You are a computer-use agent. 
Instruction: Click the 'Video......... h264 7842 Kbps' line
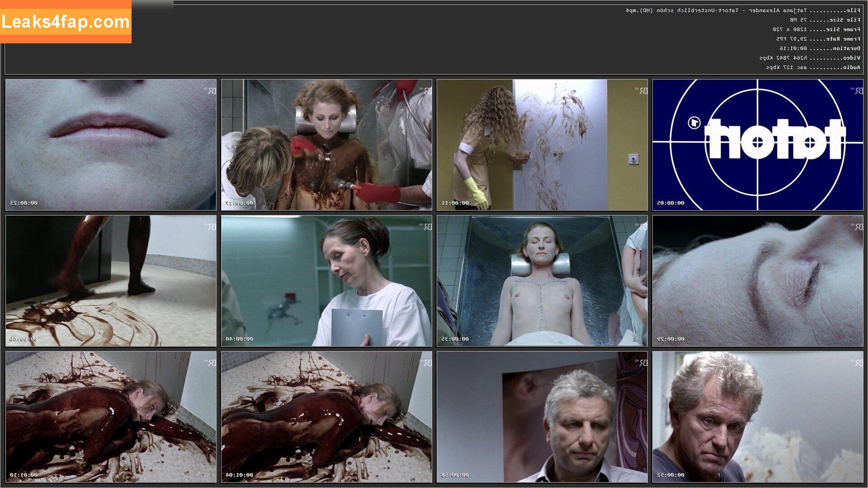click(810, 58)
